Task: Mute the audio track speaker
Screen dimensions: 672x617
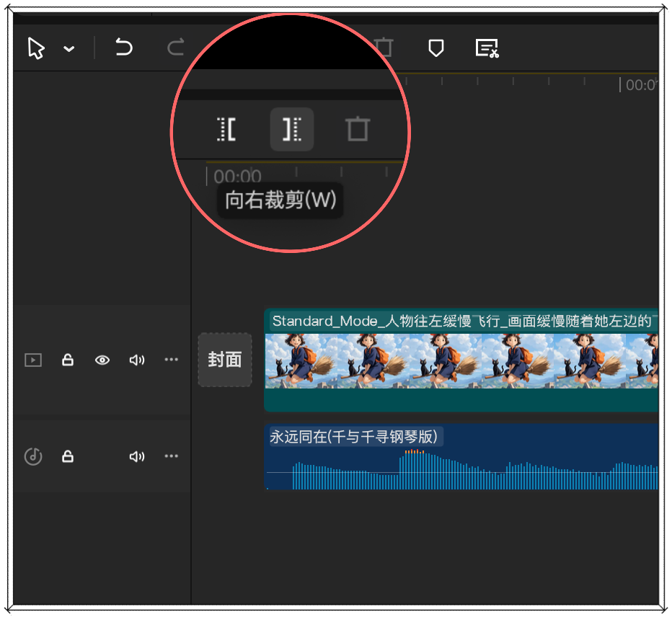Action: click(x=137, y=457)
